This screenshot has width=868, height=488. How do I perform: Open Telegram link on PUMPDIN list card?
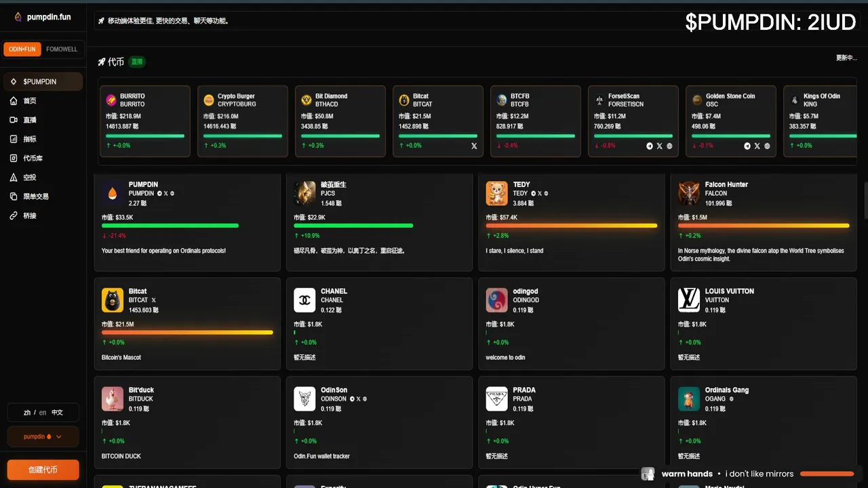tap(159, 193)
